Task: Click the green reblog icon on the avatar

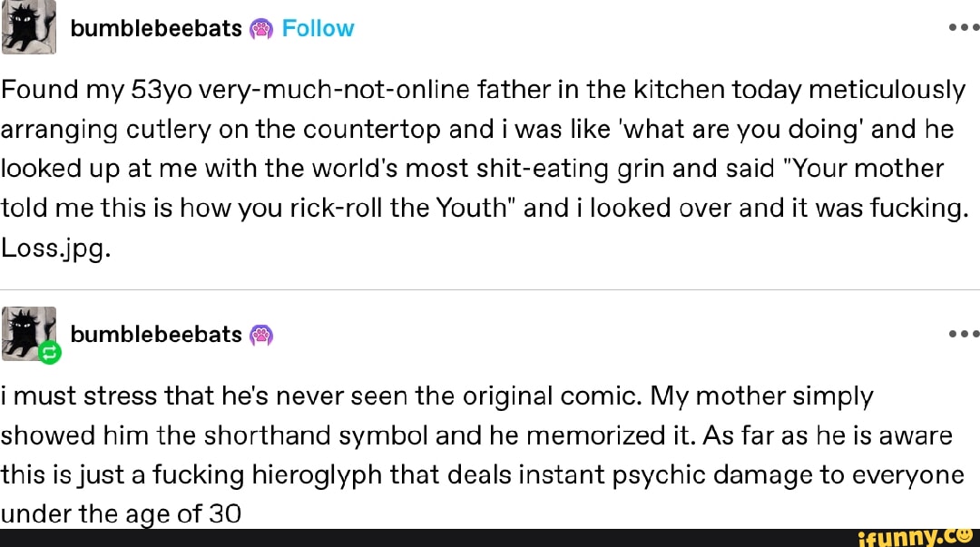Action: click(x=50, y=355)
